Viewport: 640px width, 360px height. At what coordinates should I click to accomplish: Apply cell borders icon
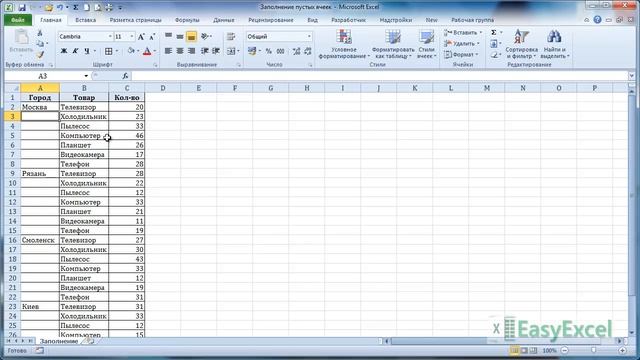pos(108,51)
